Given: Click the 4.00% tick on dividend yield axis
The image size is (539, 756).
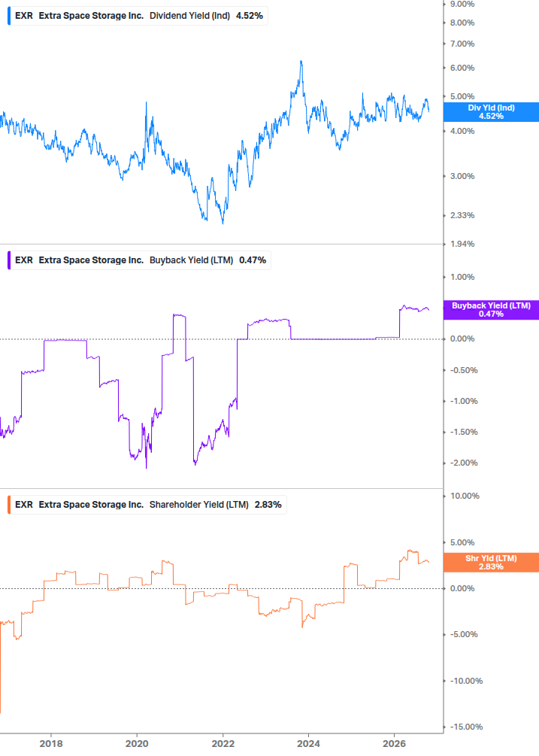Looking at the screenshot, I should coord(462,131).
